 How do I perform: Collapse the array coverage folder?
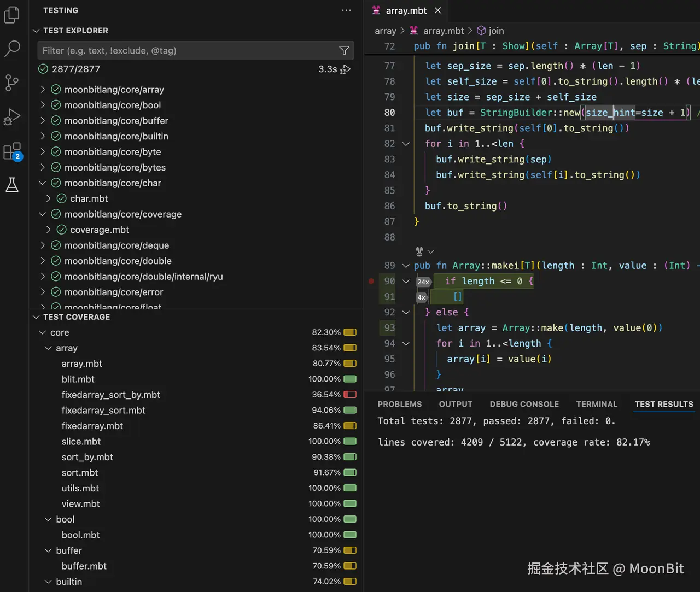point(48,348)
